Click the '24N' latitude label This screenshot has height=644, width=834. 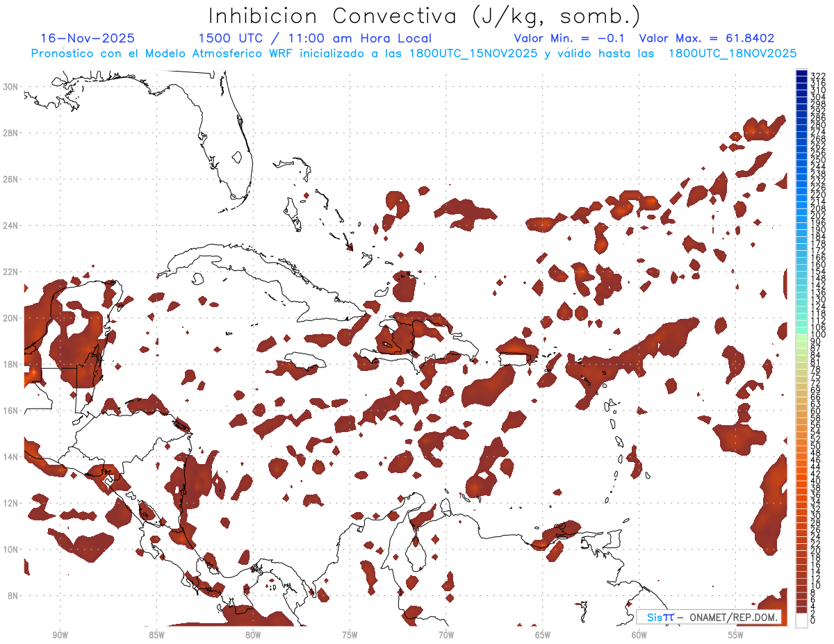click(x=10, y=226)
